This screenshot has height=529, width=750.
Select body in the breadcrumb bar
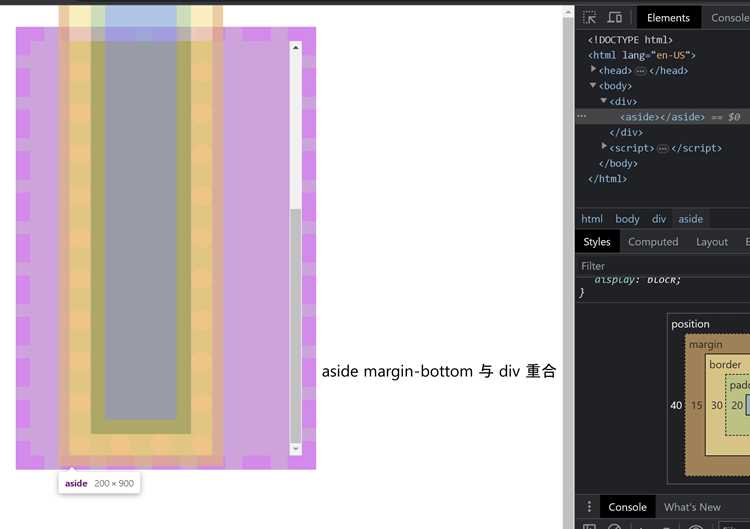pos(627,219)
